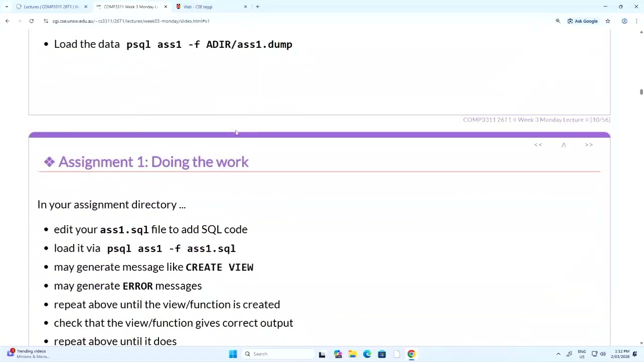Screen dimensions: 644x362
Task: Go to previous slide with << link
Action: tap(538, 145)
